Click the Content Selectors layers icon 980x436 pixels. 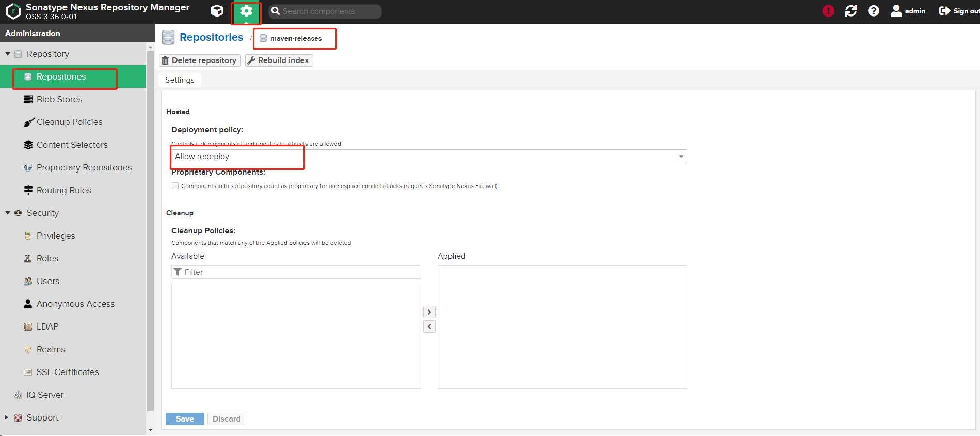point(28,145)
